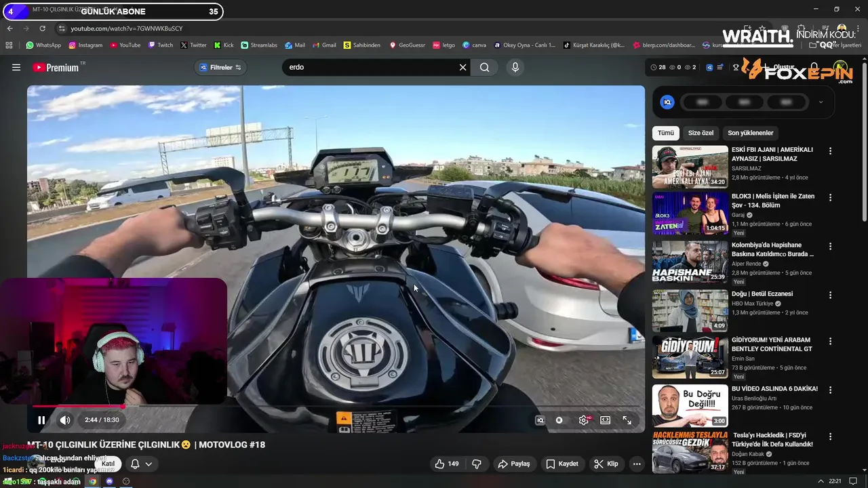
Task: Open menu for ESKİ FBI AJANI video
Action: pyautogui.click(x=830, y=151)
